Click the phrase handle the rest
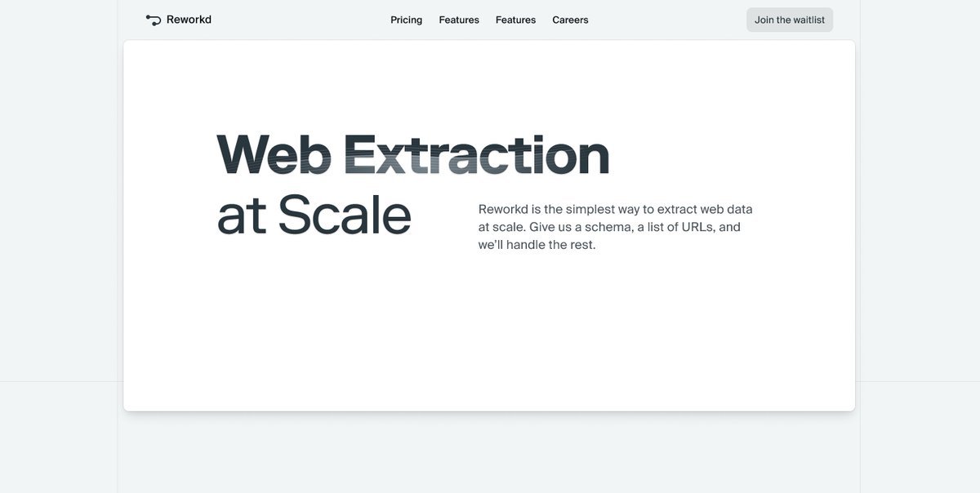Image resolution: width=980 pixels, height=493 pixels. (x=551, y=245)
